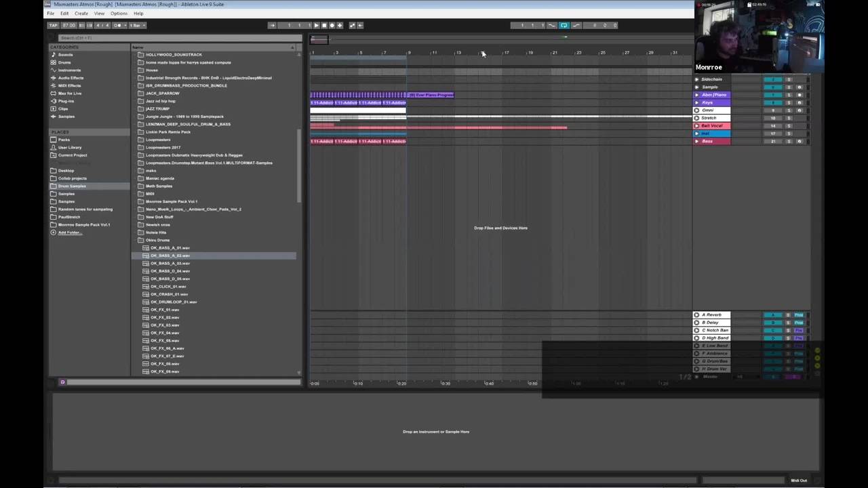Select the Samples category icon
Viewport: 868px width, 488px height.
coord(54,117)
